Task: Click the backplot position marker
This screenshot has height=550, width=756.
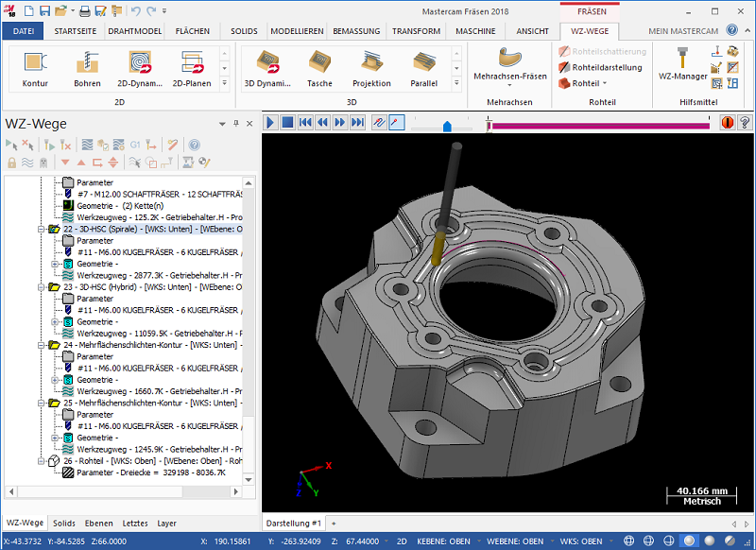Action: 489,125
